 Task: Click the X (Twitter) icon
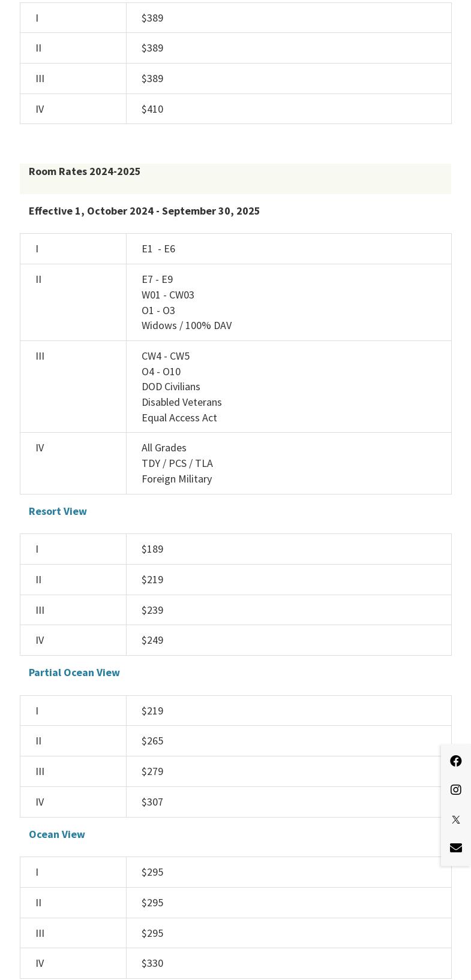[x=456, y=819]
